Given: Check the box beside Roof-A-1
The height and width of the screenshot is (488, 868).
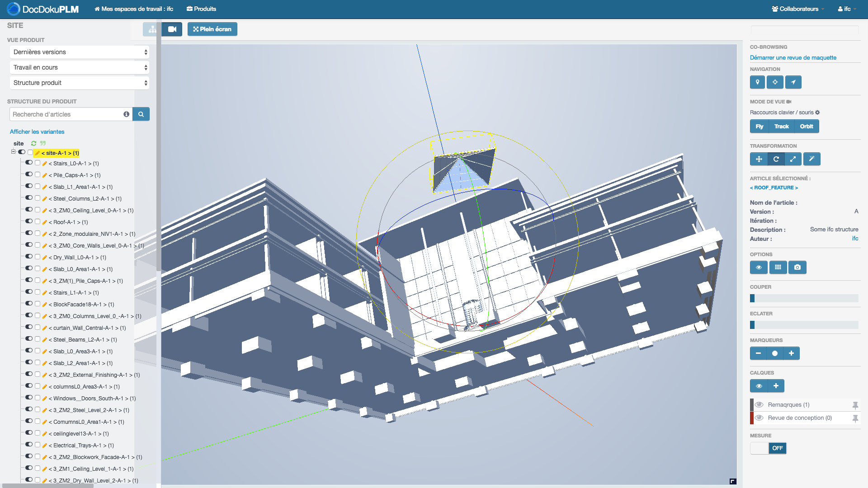Looking at the screenshot, I should [x=38, y=221].
